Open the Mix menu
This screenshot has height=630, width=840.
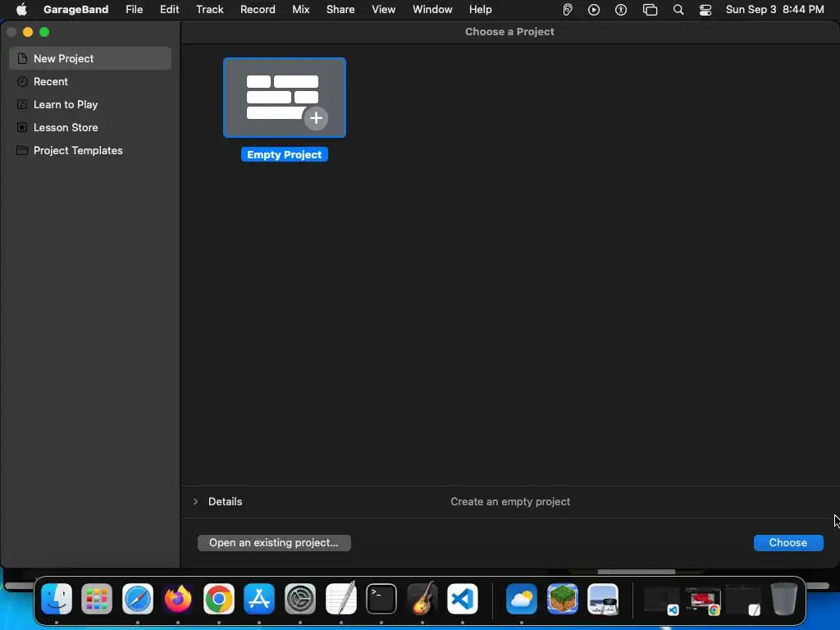300,10
